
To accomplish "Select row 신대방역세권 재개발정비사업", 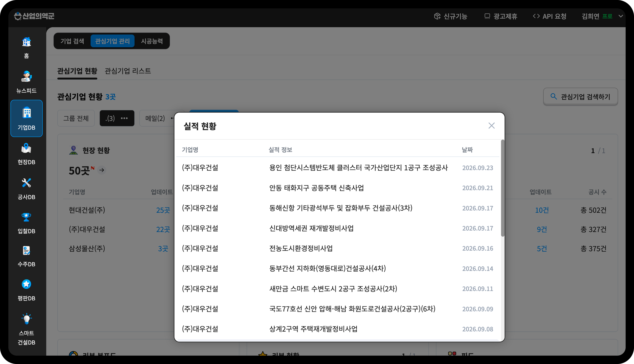I will (x=337, y=228).
